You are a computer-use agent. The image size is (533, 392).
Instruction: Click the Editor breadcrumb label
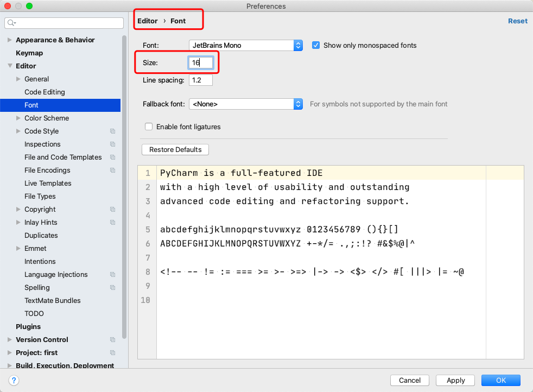148,21
